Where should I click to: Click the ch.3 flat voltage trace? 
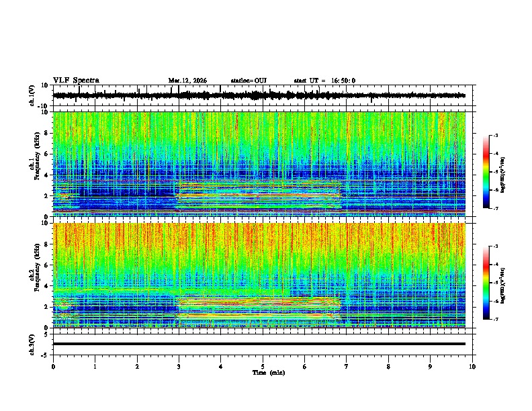tap(259, 344)
